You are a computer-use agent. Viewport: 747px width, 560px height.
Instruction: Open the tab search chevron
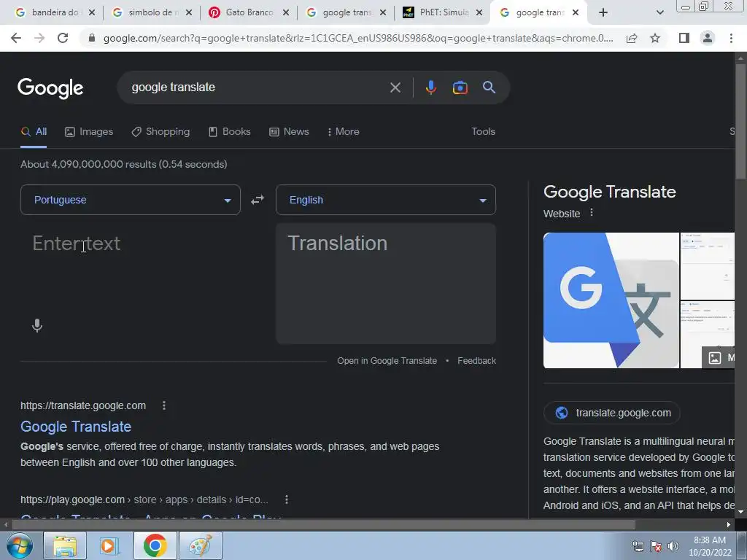(659, 12)
